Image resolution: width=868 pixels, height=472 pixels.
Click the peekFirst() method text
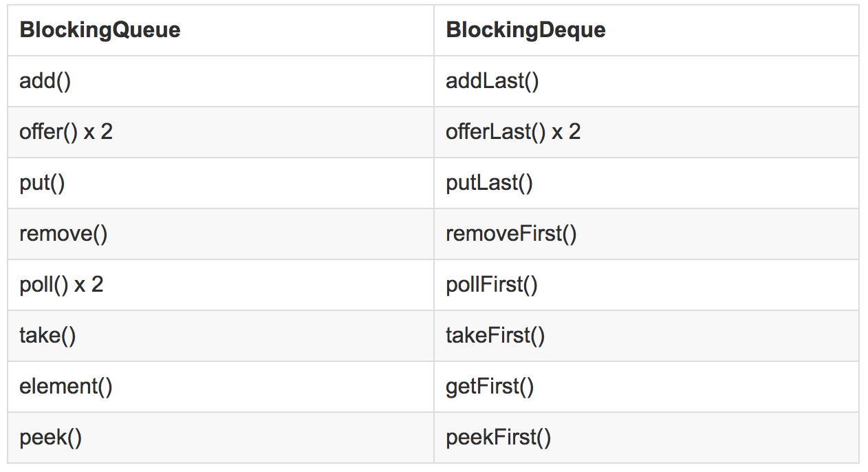499,438
